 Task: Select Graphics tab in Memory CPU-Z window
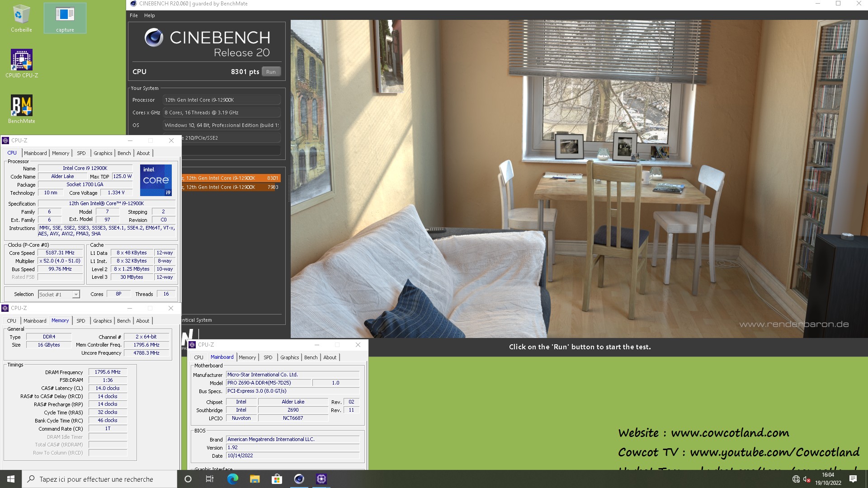(x=103, y=321)
